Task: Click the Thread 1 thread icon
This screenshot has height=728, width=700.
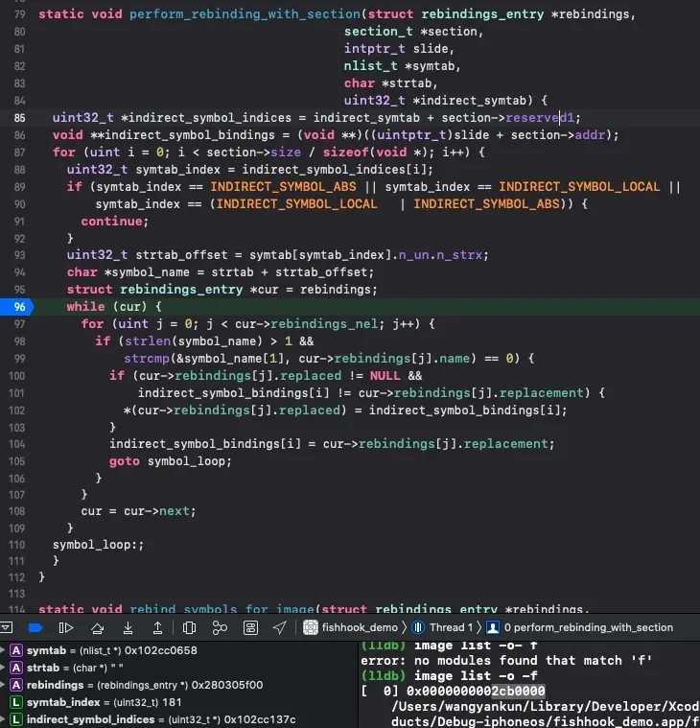Action: click(x=418, y=627)
